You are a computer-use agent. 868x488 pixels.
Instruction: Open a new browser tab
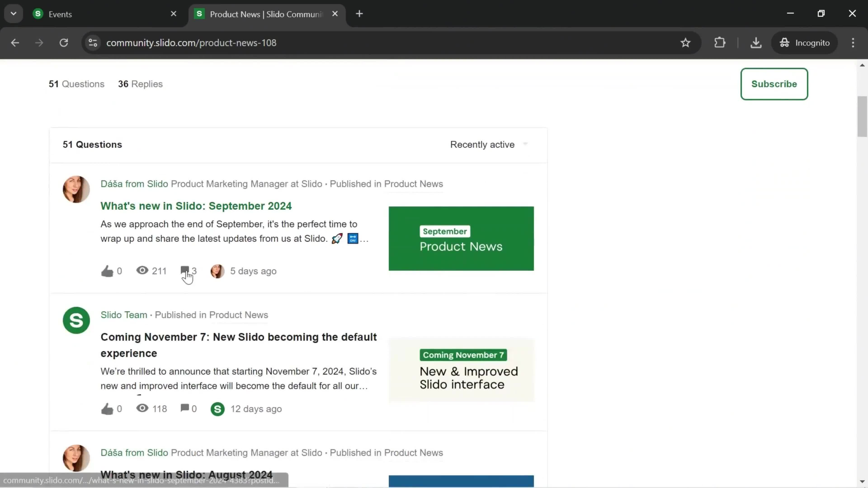point(360,14)
